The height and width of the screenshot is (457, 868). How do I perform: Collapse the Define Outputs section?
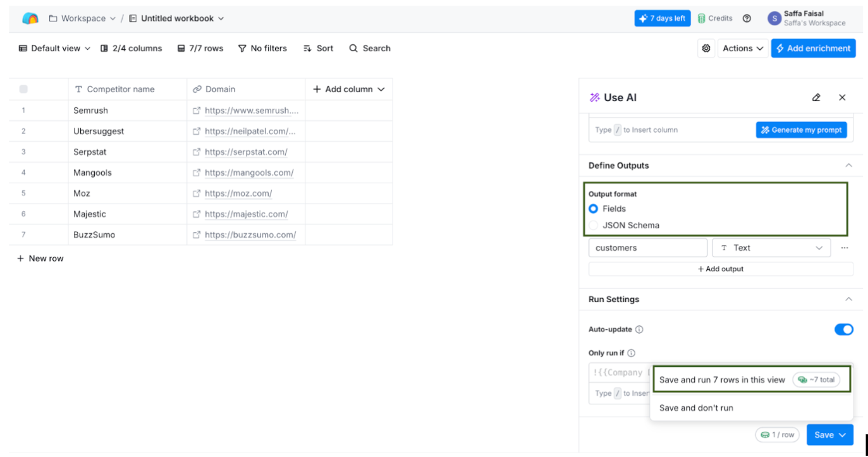[x=848, y=166]
